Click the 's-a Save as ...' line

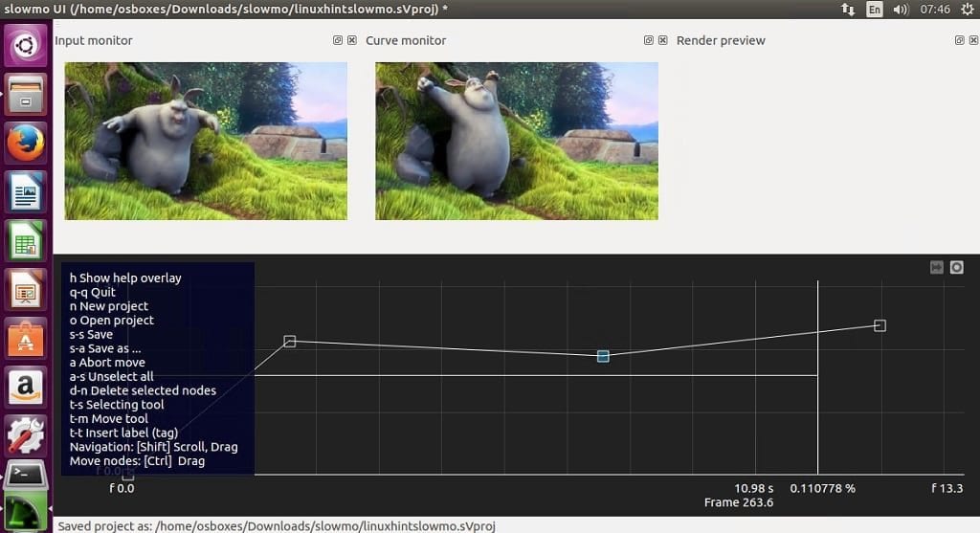[105, 348]
